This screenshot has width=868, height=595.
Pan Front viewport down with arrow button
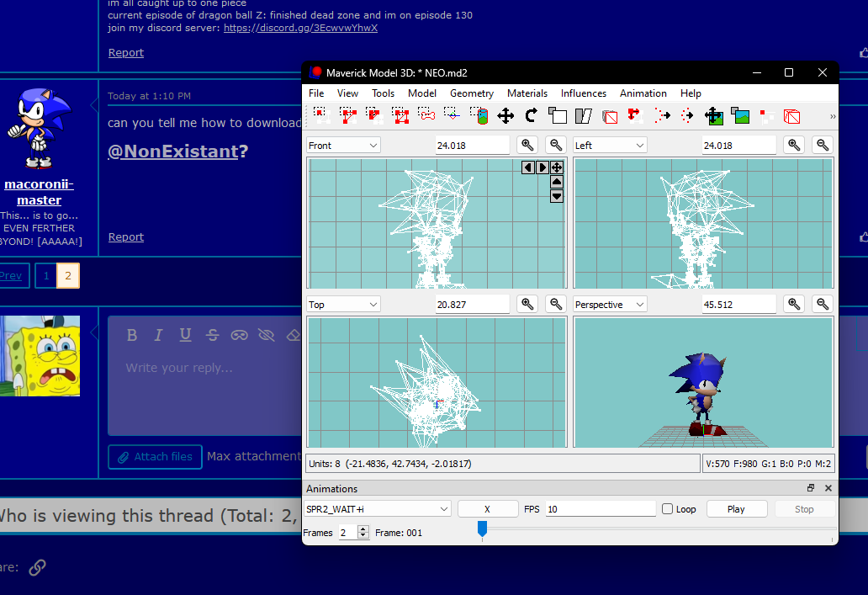pyautogui.click(x=557, y=196)
